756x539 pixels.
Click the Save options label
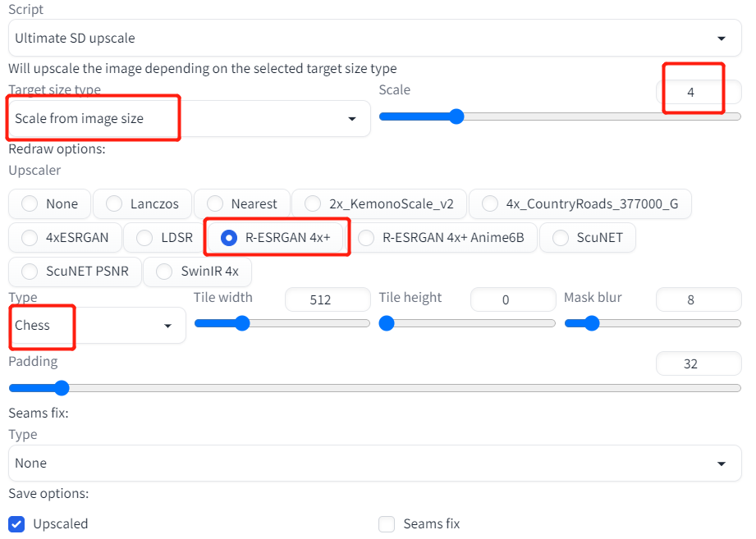[x=48, y=494]
